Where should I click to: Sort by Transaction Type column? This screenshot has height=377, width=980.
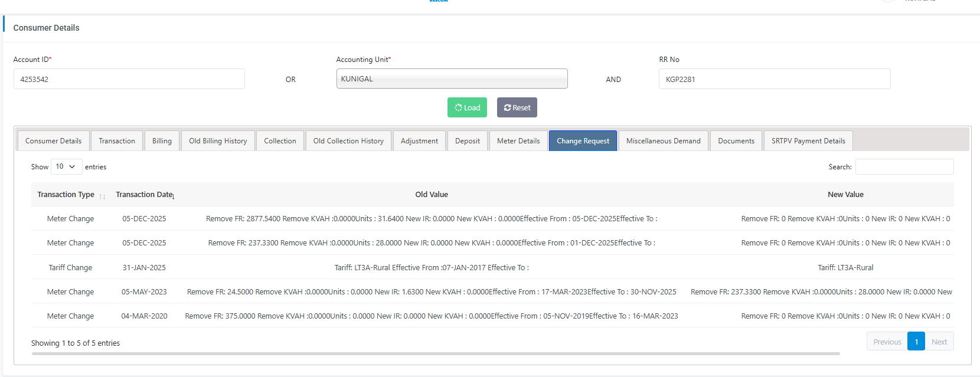click(x=71, y=195)
